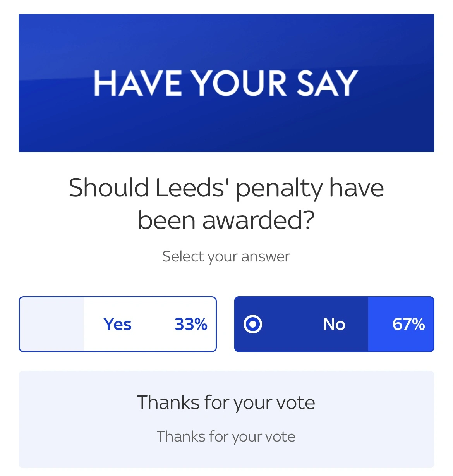Click "awarded?" in the poll question
This screenshot has width=453, height=476.
point(258,220)
